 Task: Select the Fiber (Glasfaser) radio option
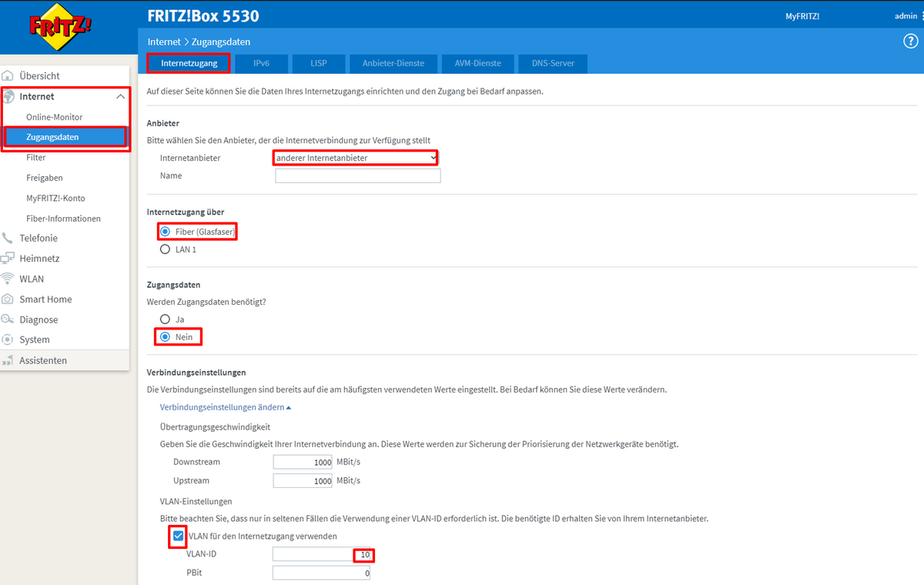pyautogui.click(x=165, y=232)
